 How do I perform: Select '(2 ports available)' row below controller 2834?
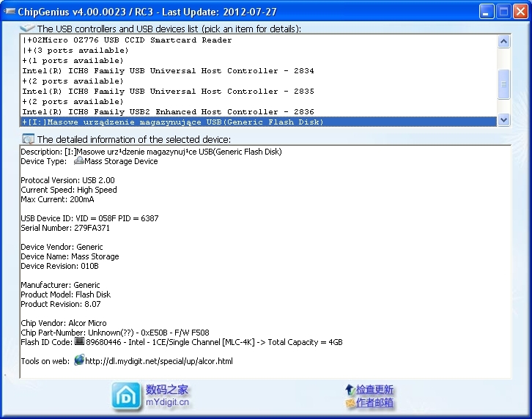[259, 81]
